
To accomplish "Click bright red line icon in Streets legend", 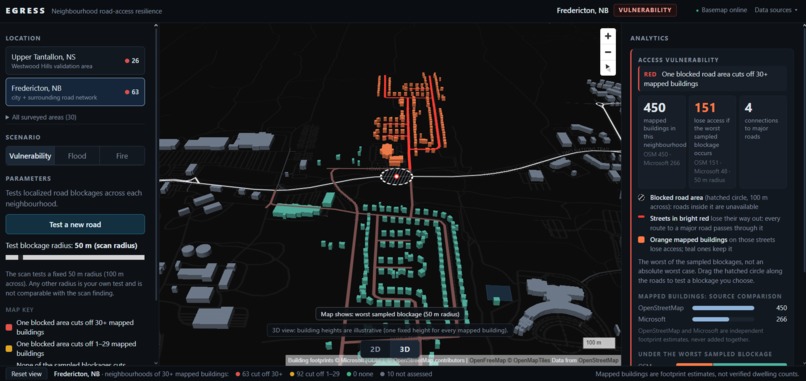I will (641, 218).
